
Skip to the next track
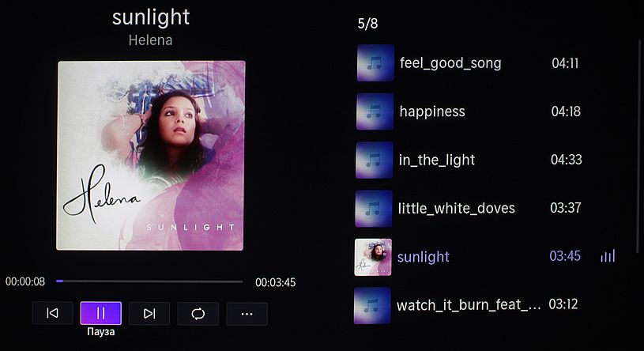point(149,314)
